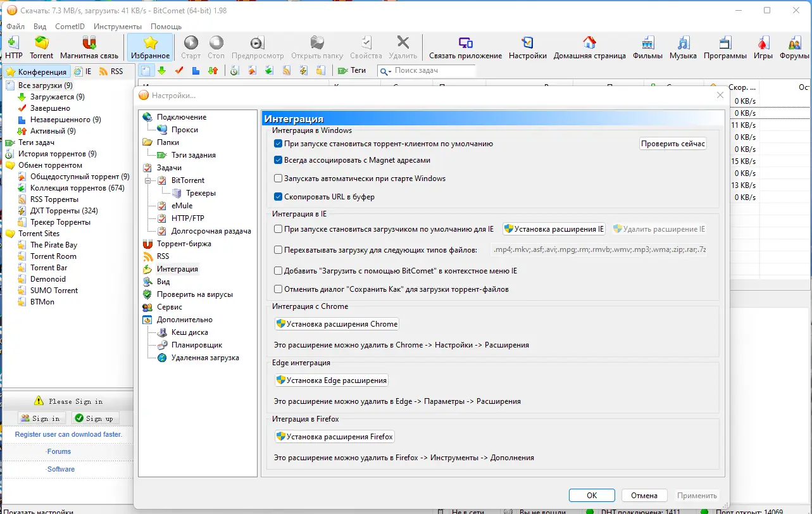Click 'Установка расширения Firefox' button

335,437
